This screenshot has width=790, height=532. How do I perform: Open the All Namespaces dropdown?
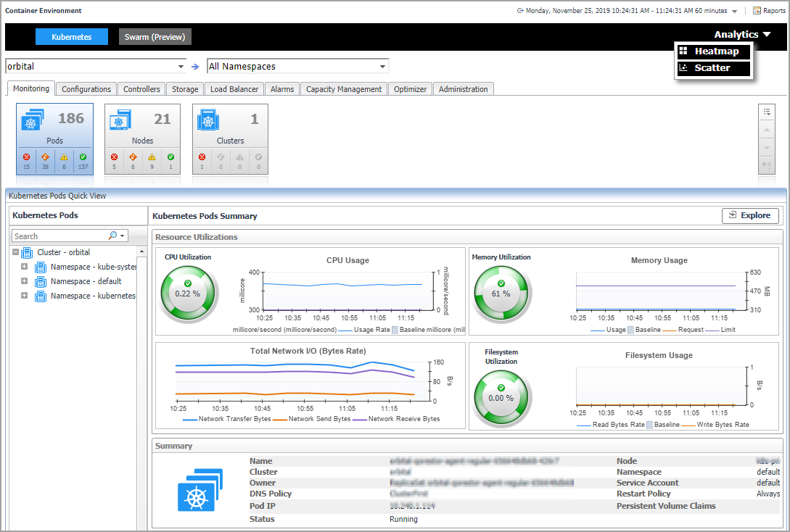[382, 67]
